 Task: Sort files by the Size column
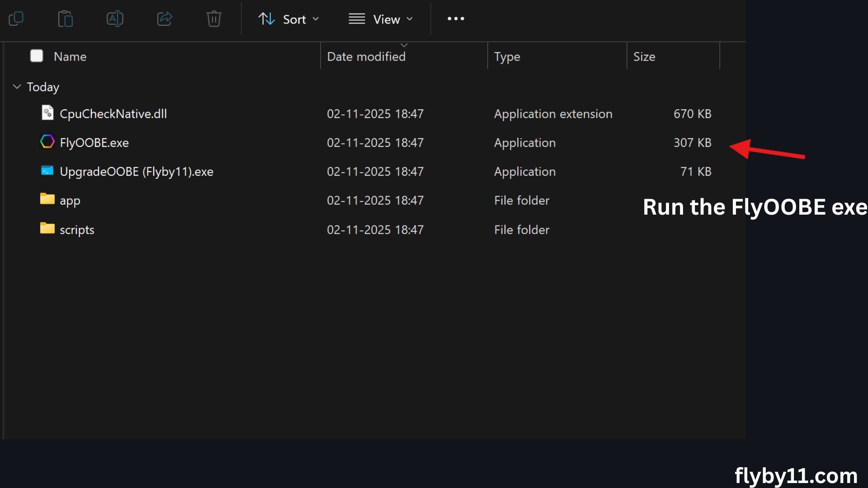(645, 56)
